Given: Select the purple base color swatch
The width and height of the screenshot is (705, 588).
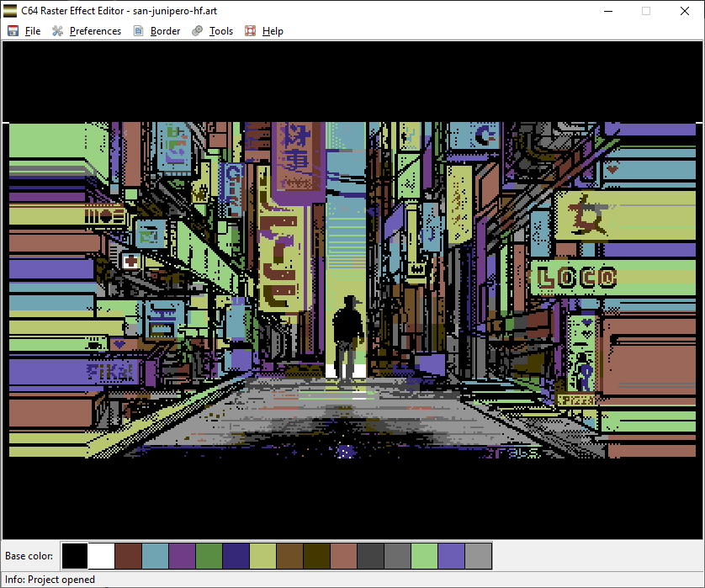Looking at the screenshot, I should point(182,556).
